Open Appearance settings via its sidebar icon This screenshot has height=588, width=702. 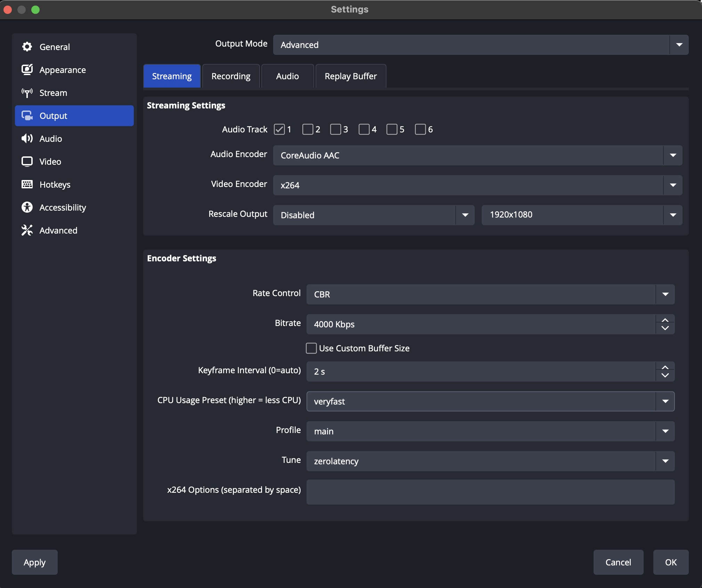click(x=27, y=70)
